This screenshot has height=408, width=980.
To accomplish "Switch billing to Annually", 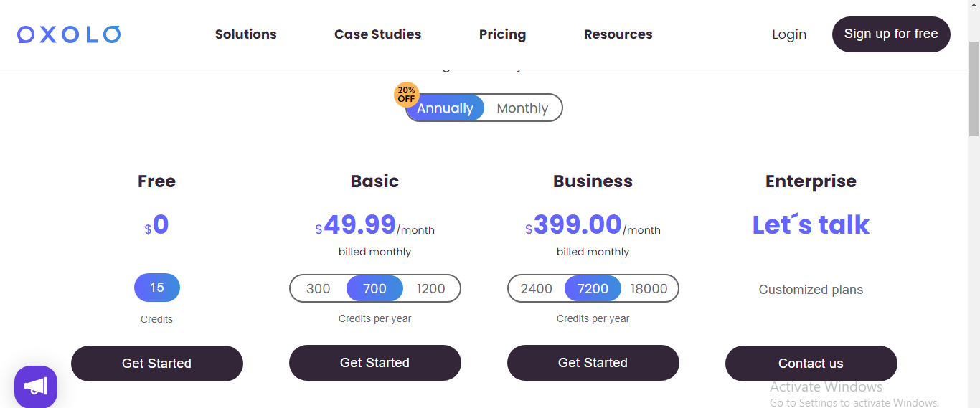I will (x=445, y=108).
